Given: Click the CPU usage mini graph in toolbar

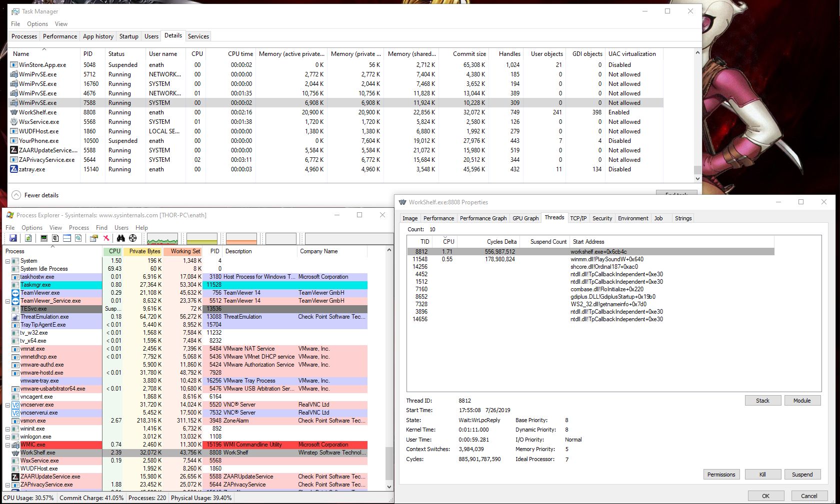Looking at the screenshot, I should pos(162,239).
